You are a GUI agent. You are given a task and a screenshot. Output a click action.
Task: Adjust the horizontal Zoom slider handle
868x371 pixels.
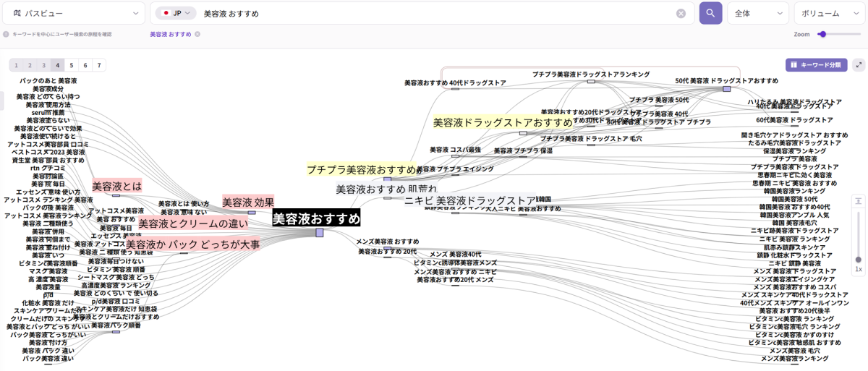click(822, 34)
